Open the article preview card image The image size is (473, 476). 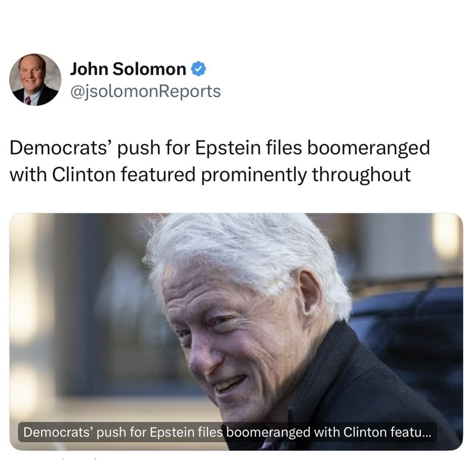click(236, 332)
